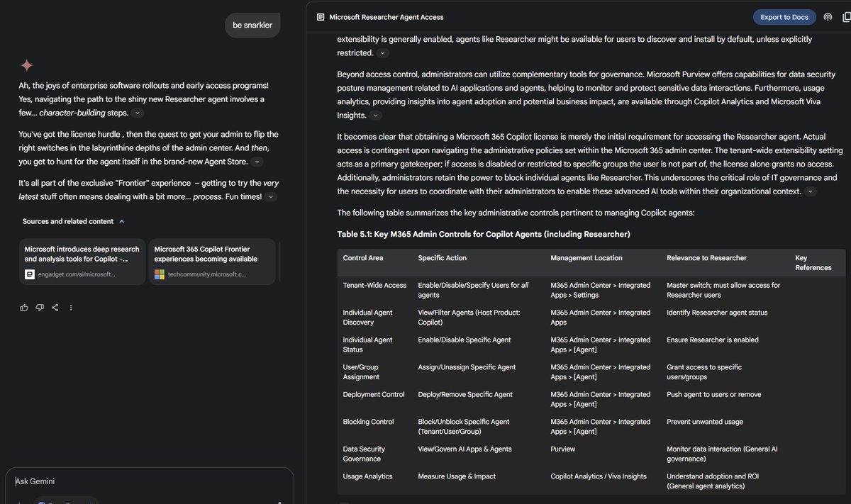The width and height of the screenshot is (851, 504).
Task: Click the 'Specific Action' column header
Action: tap(443, 258)
